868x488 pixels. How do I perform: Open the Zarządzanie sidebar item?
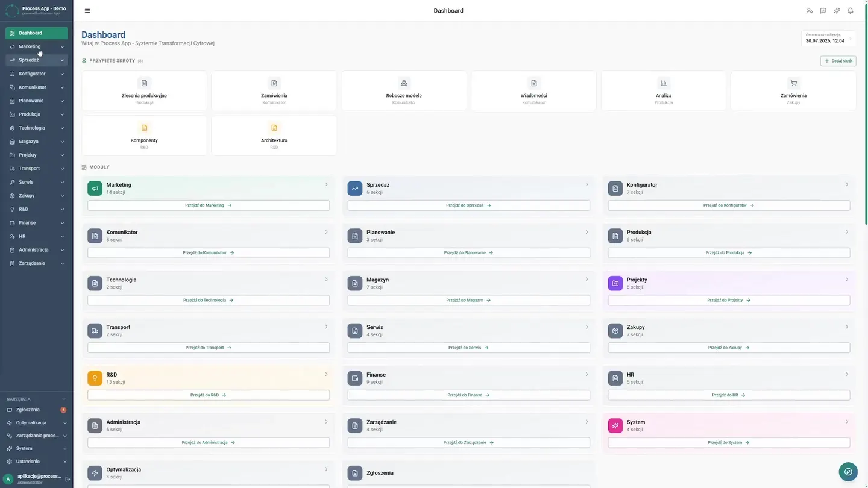[37, 263]
